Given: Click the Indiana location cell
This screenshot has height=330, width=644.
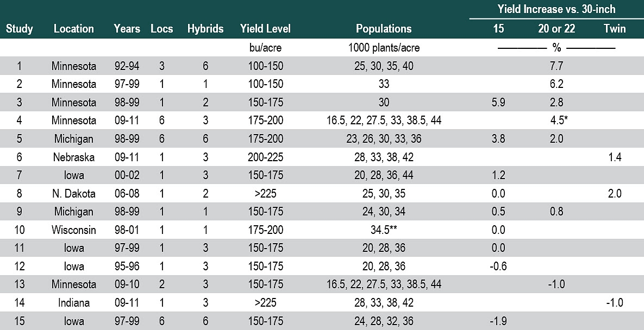Looking at the screenshot, I should click(74, 302).
